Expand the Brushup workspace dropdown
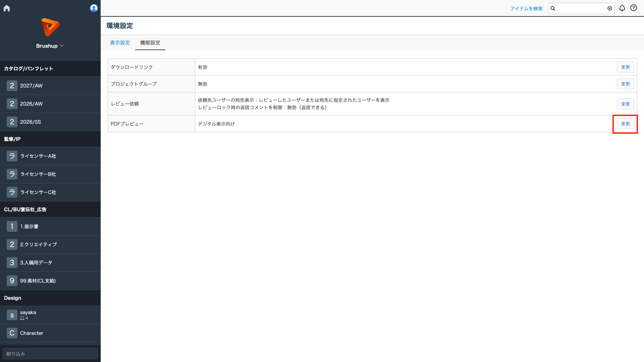644x362 pixels. tap(50, 46)
